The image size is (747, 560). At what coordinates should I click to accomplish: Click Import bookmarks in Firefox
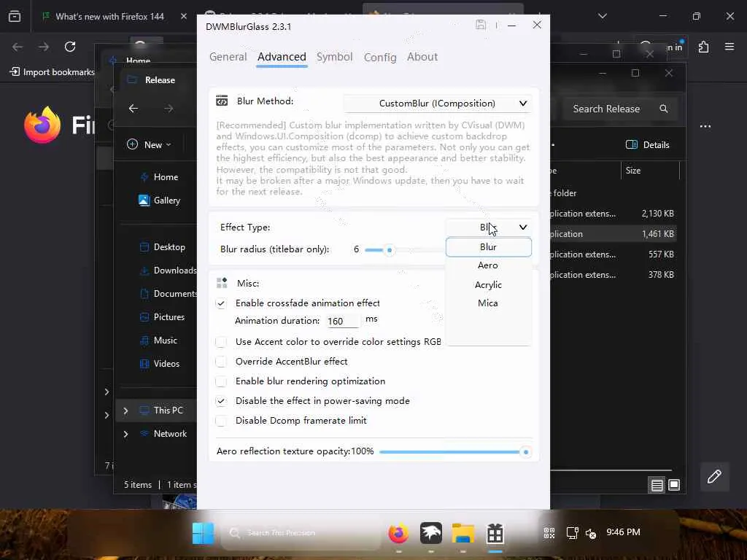[53, 72]
